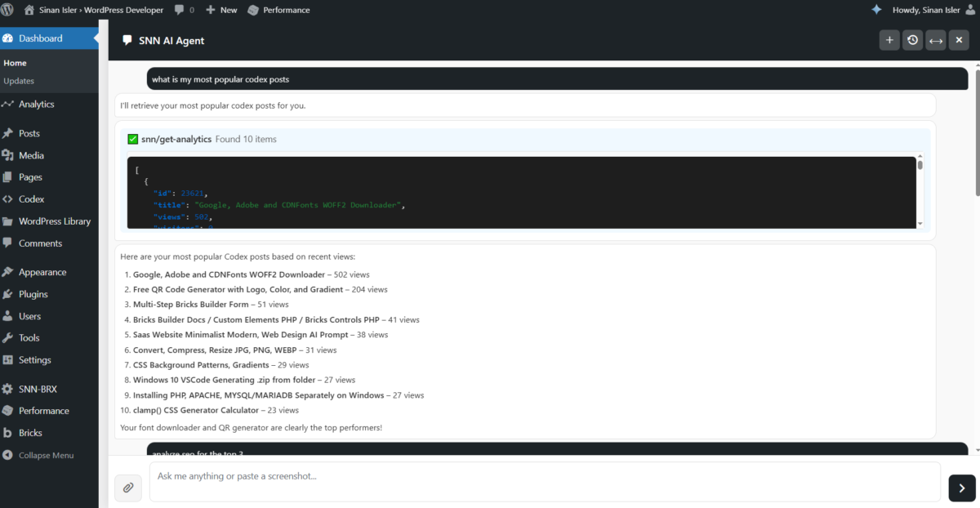Open Performance in the admin bar
This screenshot has height=508, width=980.
click(x=278, y=10)
